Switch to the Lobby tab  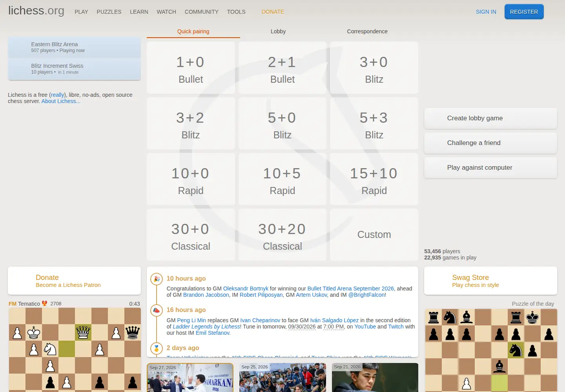(x=278, y=31)
